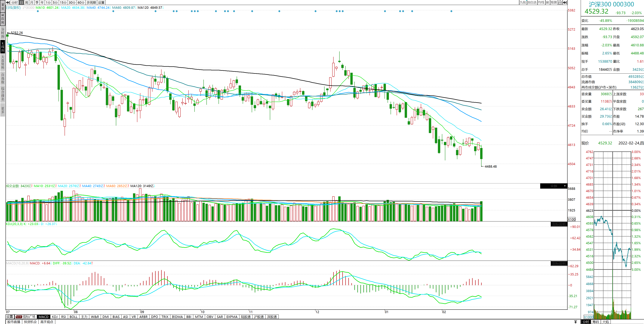
Task: Click the first blue diamond marker above the chart
Action: [x=38, y=11]
